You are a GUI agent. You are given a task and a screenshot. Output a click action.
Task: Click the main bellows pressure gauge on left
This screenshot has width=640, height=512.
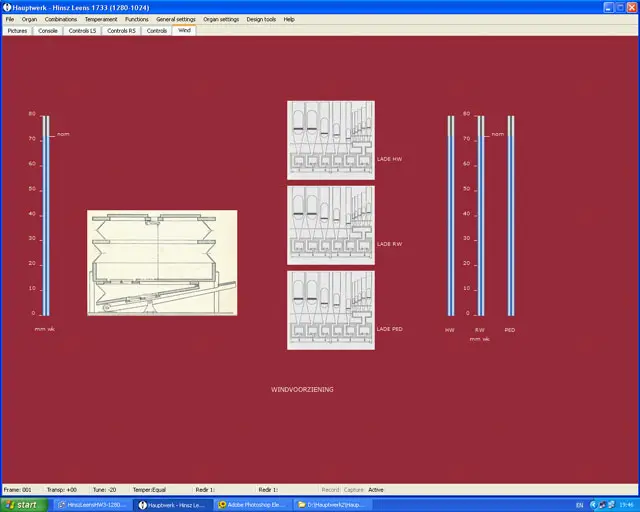[45, 215]
